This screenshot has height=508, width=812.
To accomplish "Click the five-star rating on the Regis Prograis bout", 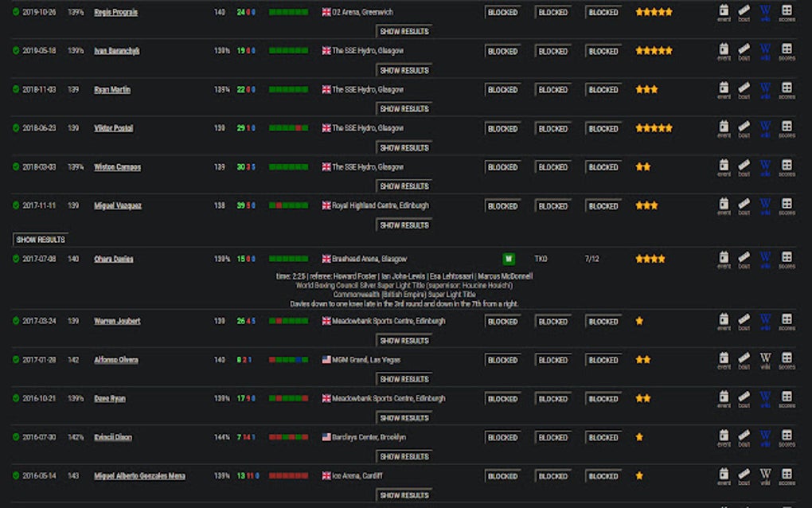I will (654, 11).
